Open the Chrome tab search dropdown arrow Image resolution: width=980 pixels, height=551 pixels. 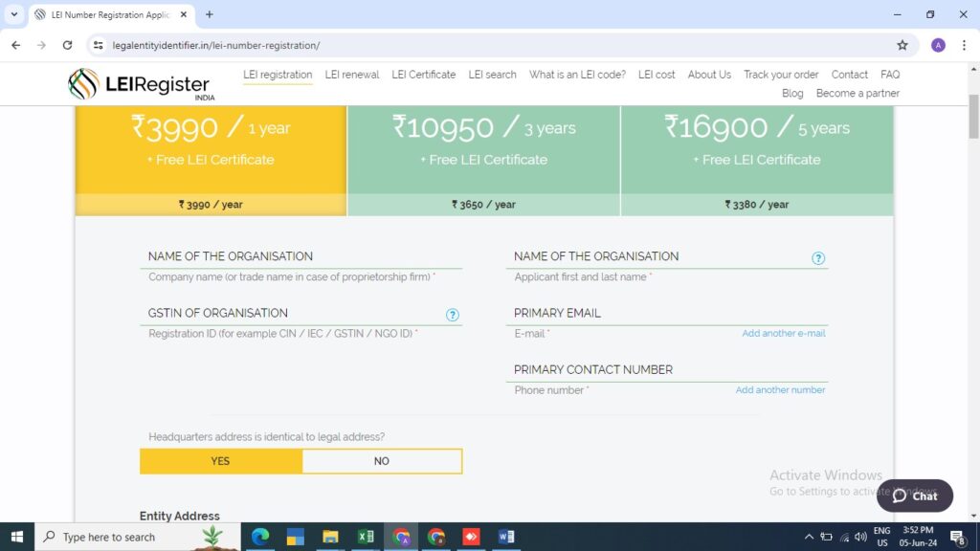pyautogui.click(x=14, y=14)
